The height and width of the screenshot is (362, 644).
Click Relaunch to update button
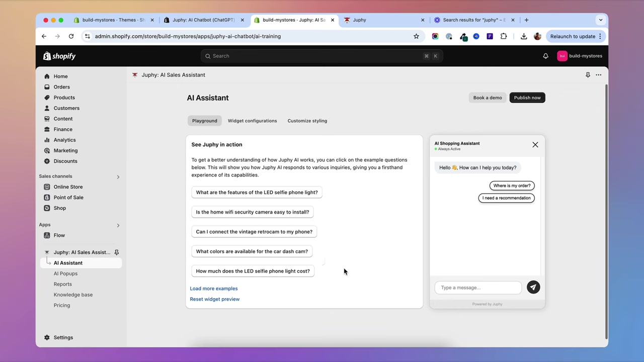pyautogui.click(x=576, y=36)
